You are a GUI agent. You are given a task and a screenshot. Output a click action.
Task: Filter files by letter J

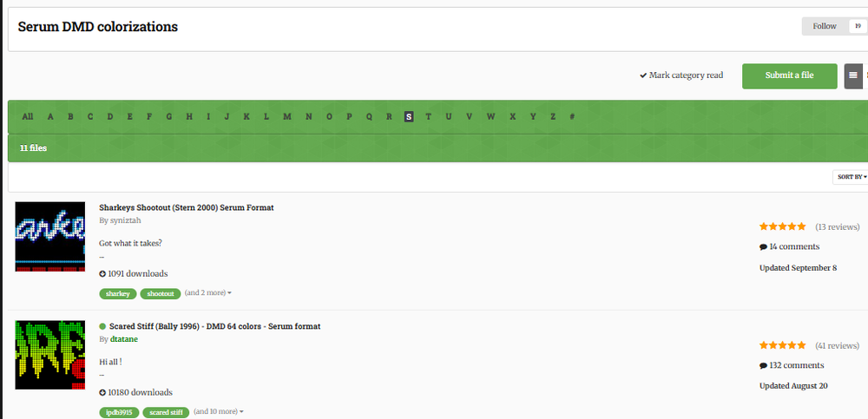click(227, 117)
